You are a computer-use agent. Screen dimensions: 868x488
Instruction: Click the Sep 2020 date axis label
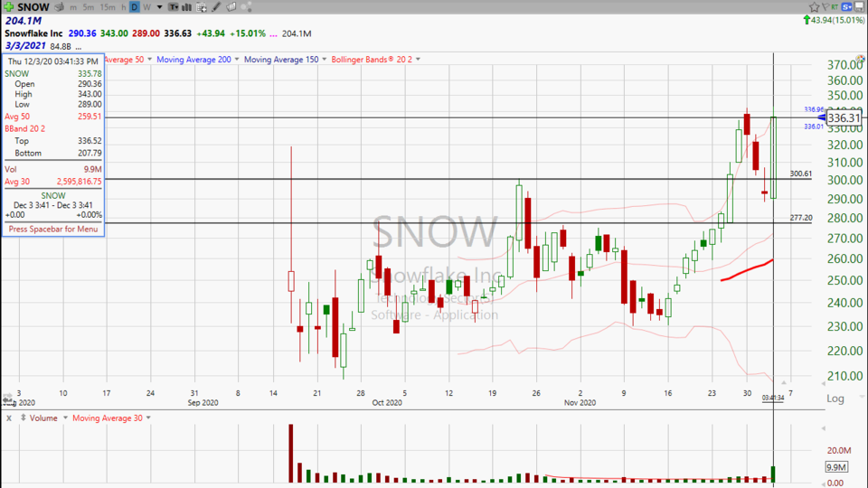pos(203,403)
